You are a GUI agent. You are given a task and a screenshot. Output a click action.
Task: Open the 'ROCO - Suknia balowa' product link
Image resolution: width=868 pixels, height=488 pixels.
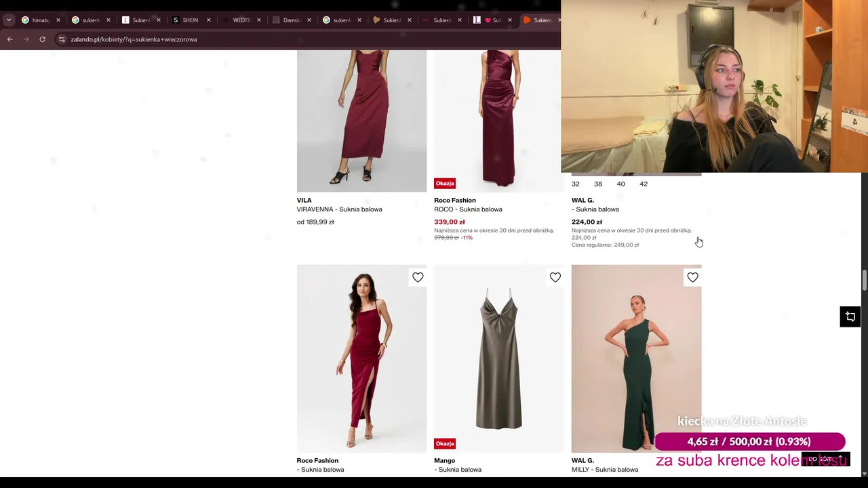pyautogui.click(x=468, y=209)
